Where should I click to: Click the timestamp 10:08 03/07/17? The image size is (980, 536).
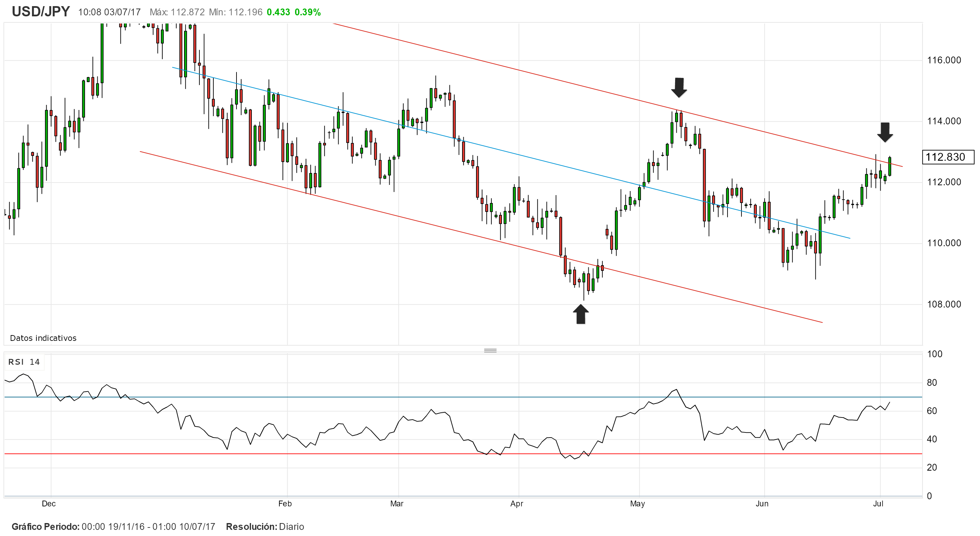(109, 12)
